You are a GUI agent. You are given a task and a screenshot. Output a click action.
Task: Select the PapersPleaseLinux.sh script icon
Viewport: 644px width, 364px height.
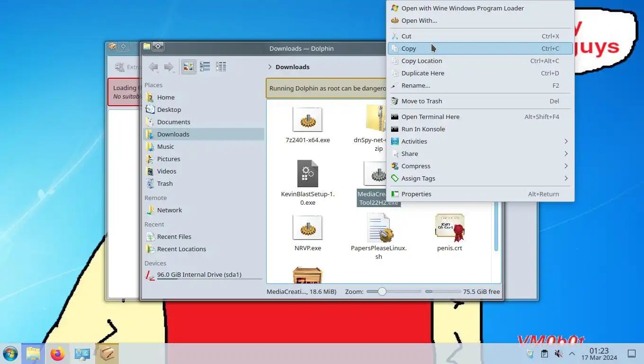pyautogui.click(x=380, y=227)
